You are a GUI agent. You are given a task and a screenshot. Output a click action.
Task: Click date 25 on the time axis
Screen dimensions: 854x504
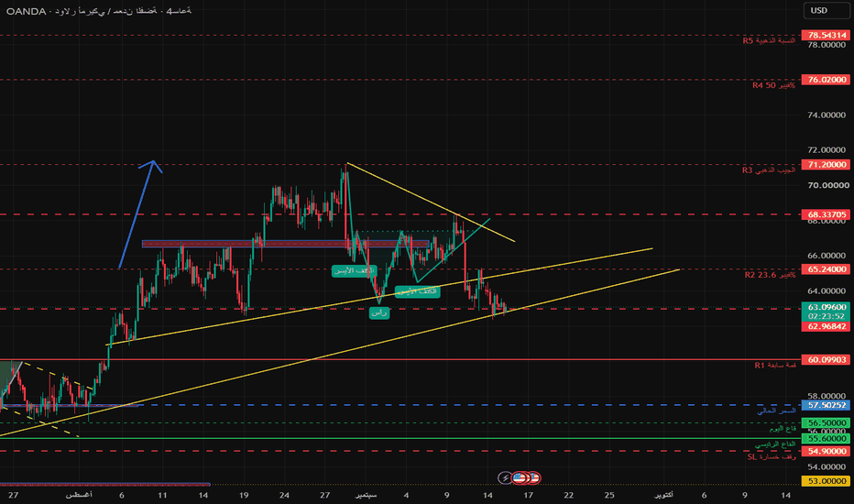[609, 495]
